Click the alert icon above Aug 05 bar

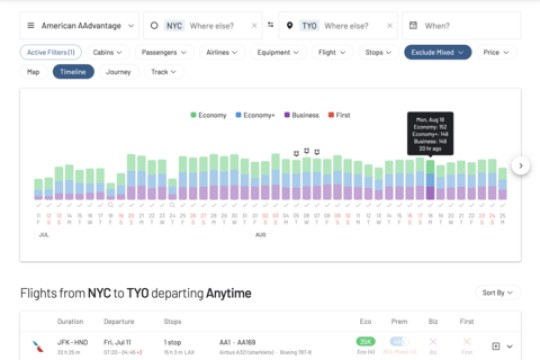pyautogui.click(x=296, y=153)
